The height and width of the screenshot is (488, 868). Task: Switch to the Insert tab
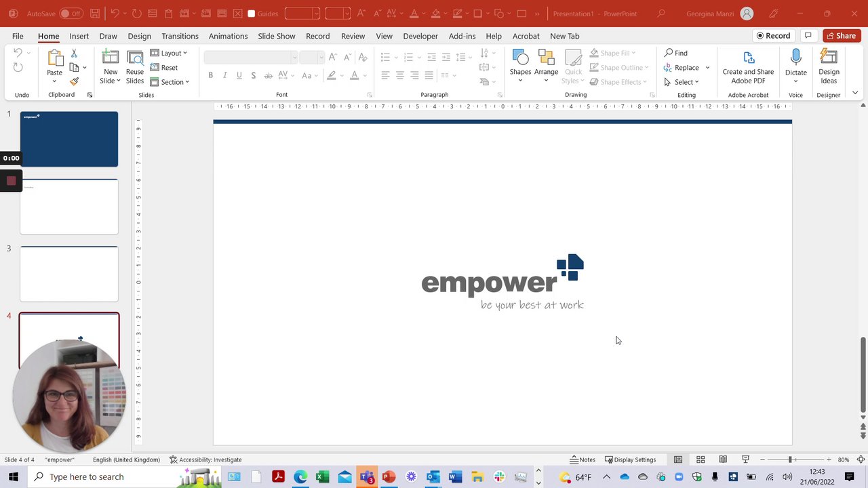[x=79, y=36]
